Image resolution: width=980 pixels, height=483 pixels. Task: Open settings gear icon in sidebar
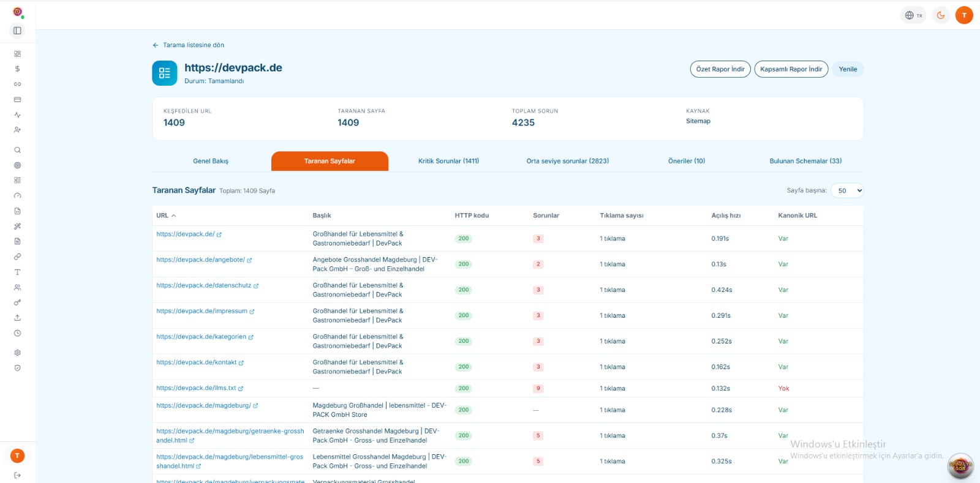click(x=17, y=353)
